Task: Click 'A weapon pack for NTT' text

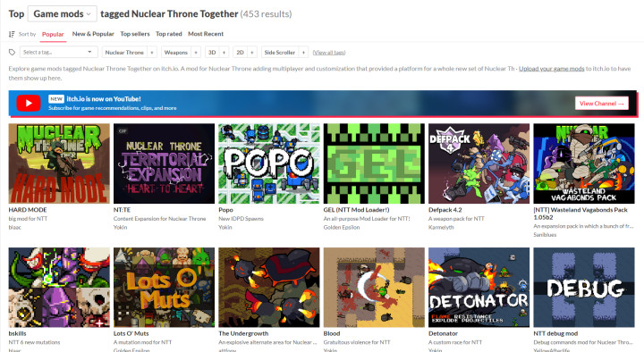Action: (x=456, y=219)
